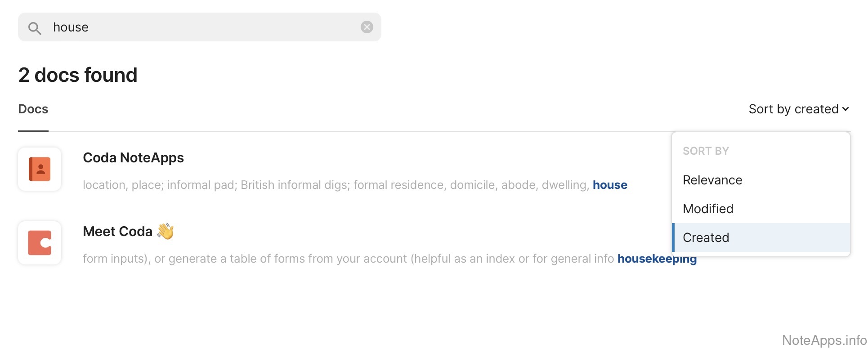This screenshot has width=868, height=349.
Task: Open the Coda NoteApps doc title
Action: pos(133,158)
